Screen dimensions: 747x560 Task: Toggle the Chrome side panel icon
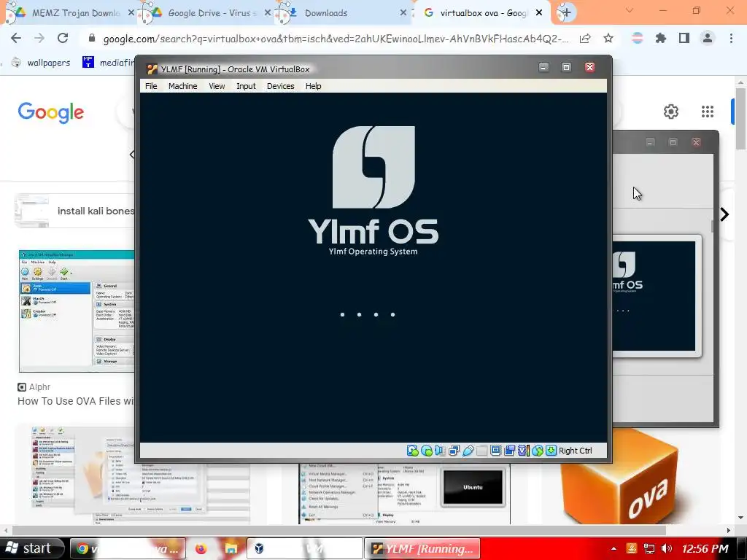click(x=684, y=38)
